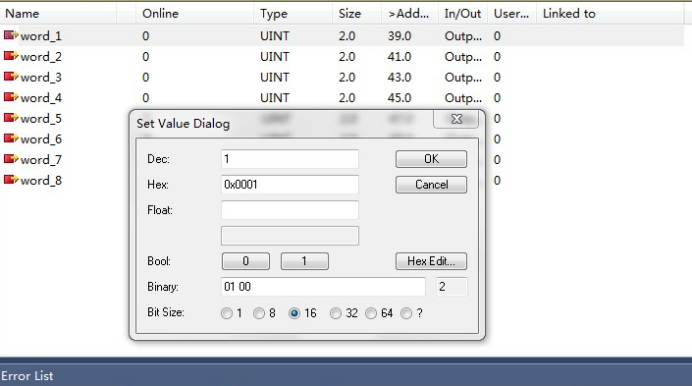Select the word_4 output variable icon
The image size is (692, 386).
point(11,97)
